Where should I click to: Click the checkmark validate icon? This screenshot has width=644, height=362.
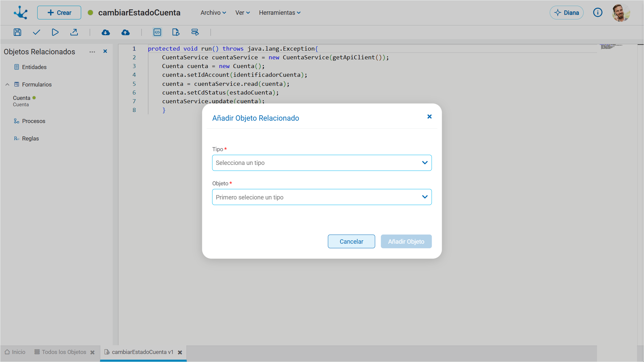(37, 32)
